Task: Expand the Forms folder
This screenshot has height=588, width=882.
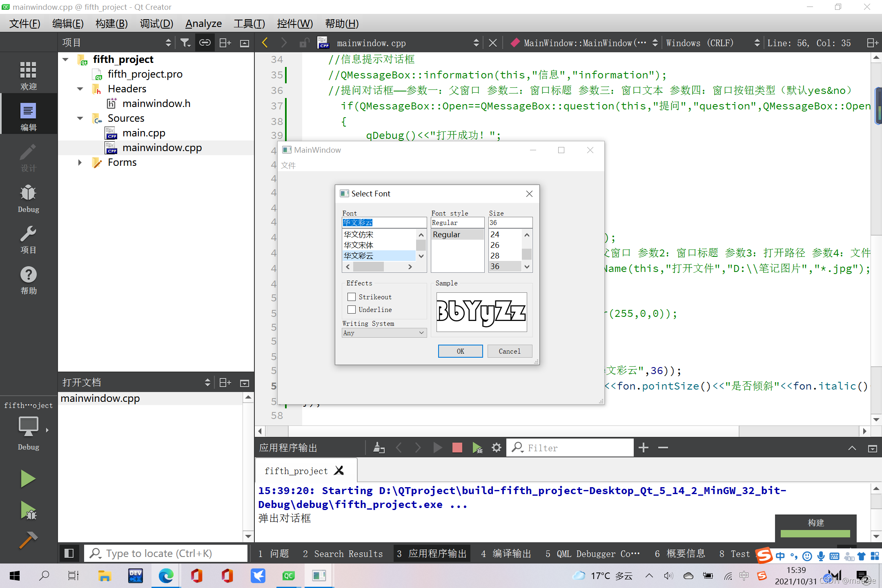Action: (x=80, y=163)
